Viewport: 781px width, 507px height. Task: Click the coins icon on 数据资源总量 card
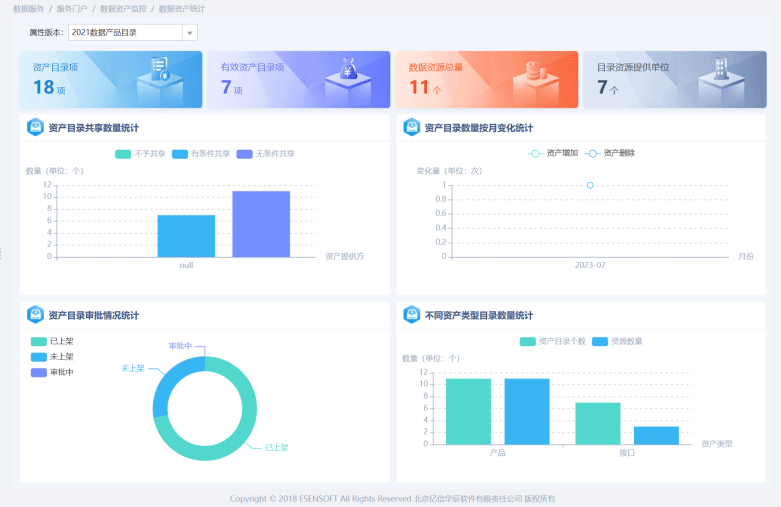(x=534, y=71)
